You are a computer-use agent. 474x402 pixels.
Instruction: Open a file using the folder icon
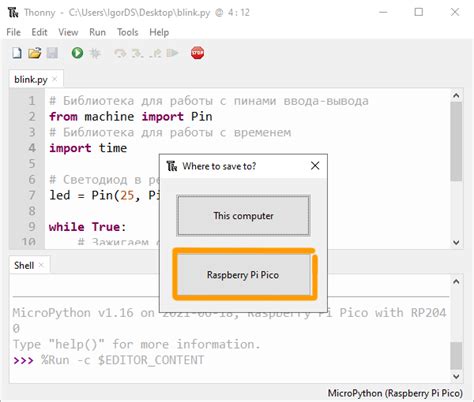[x=34, y=53]
